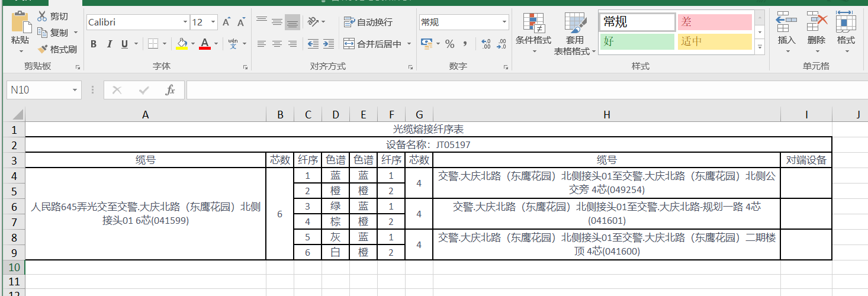868x296 pixels.
Task: Apply the 常规 (Normal) cell style
Action: tap(636, 22)
